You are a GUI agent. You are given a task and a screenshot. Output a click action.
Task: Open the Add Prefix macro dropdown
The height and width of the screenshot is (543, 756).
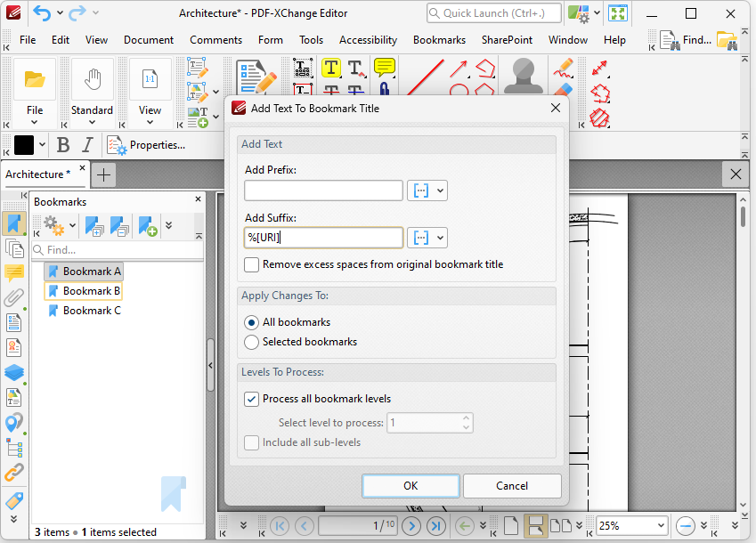[x=427, y=190]
